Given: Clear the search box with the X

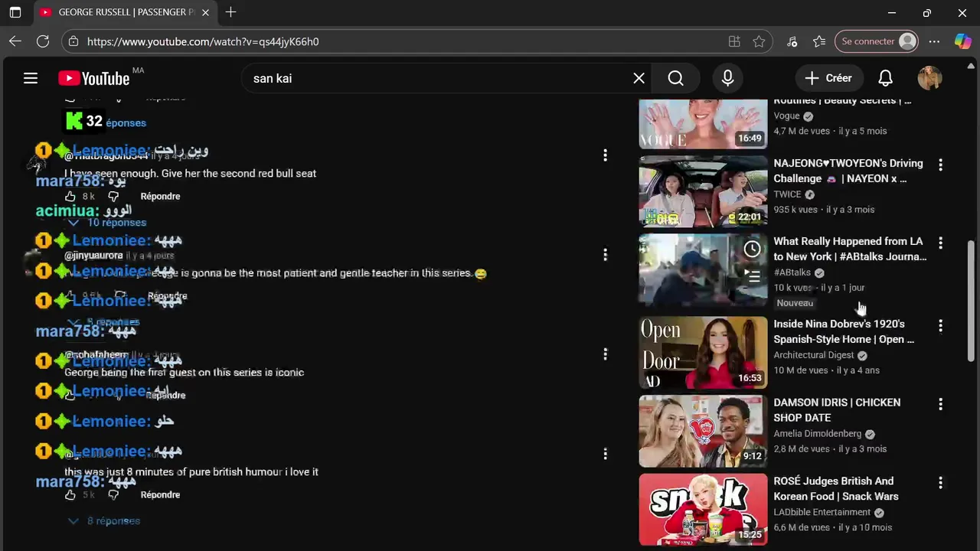Looking at the screenshot, I should (x=639, y=78).
